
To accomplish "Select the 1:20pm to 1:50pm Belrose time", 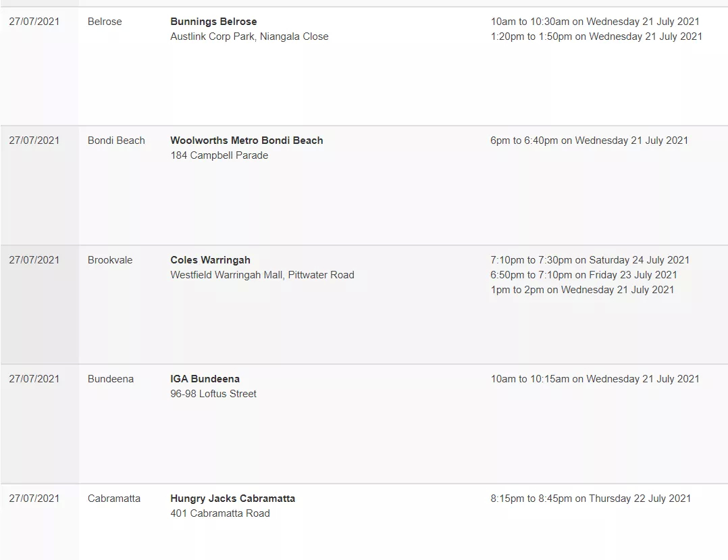I will pyautogui.click(x=596, y=36).
